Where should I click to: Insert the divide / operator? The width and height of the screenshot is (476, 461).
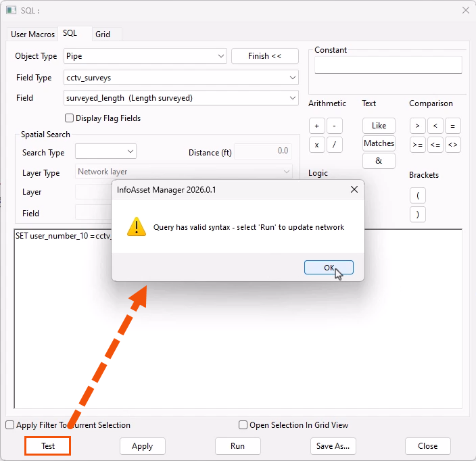335,145
